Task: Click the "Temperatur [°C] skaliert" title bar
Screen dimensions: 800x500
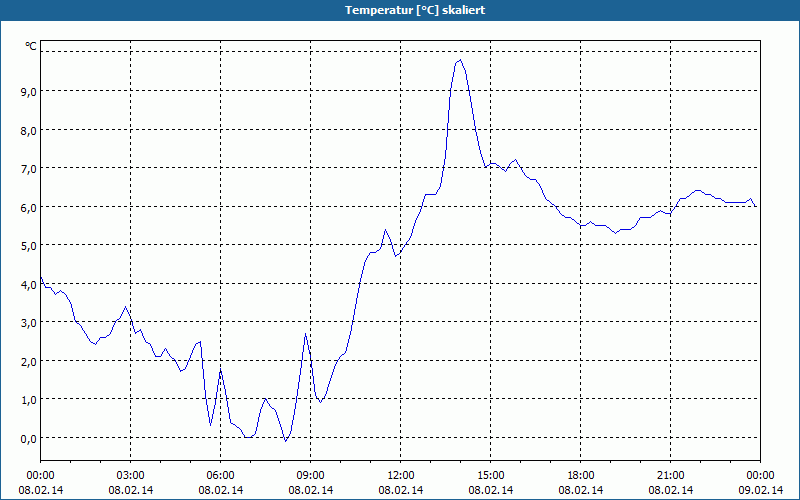Action: click(x=400, y=10)
